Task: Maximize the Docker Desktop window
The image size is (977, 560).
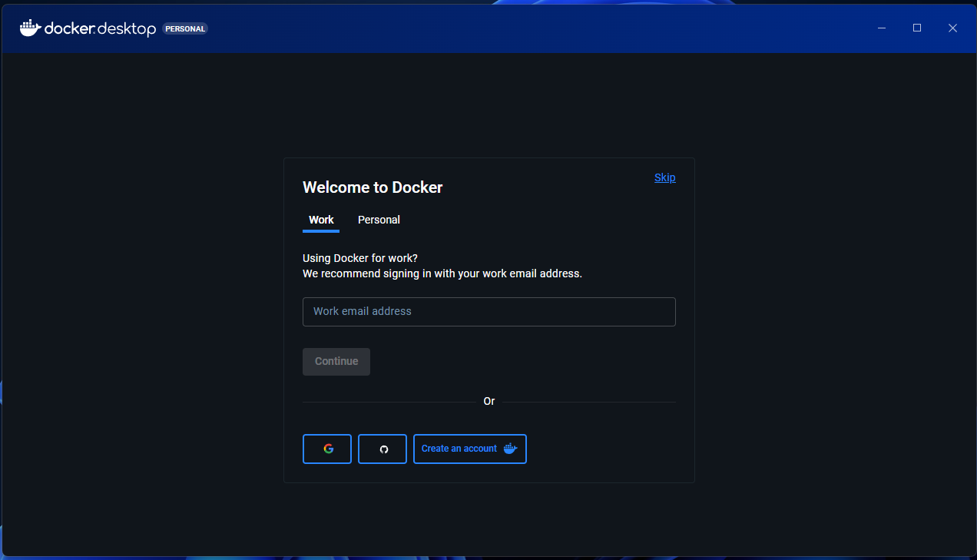Action: click(917, 28)
